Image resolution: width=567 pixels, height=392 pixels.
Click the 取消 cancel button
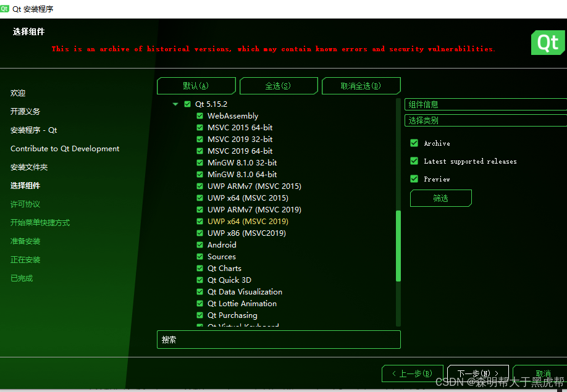coord(540,373)
